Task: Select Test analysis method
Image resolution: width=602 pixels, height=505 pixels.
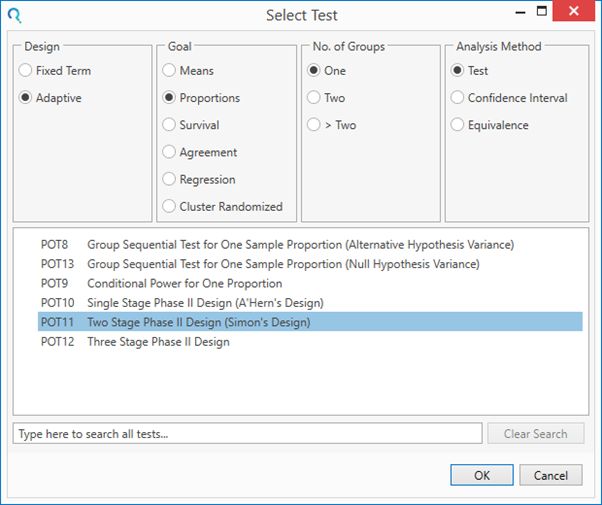Action: pos(457,71)
